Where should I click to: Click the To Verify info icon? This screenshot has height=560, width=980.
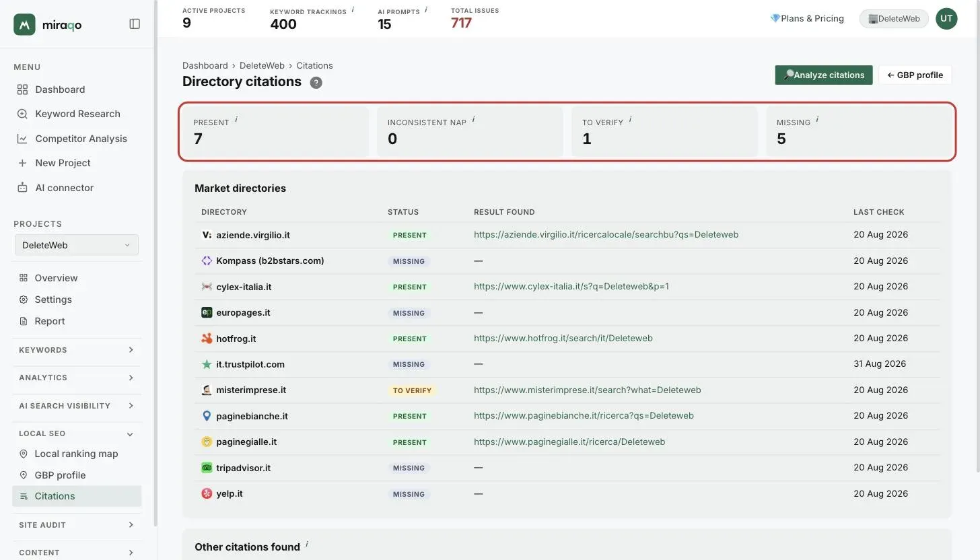pos(630,120)
